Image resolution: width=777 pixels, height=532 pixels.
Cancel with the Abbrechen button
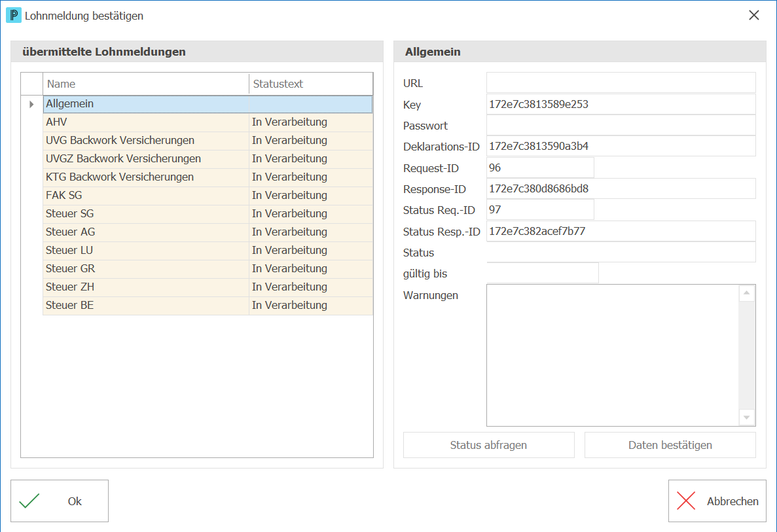(717, 501)
